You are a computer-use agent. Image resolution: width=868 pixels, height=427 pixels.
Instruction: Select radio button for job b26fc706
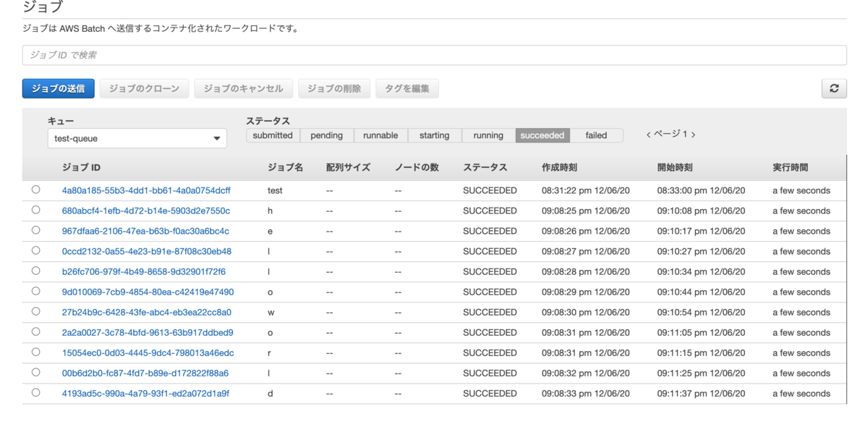(35, 271)
